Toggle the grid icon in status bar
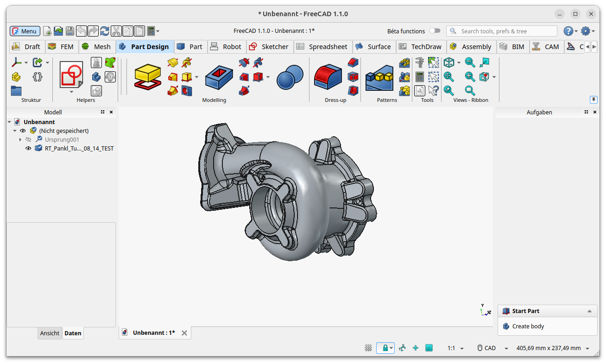This screenshot has width=606, height=364. pyautogui.click(x=368, y=348)
